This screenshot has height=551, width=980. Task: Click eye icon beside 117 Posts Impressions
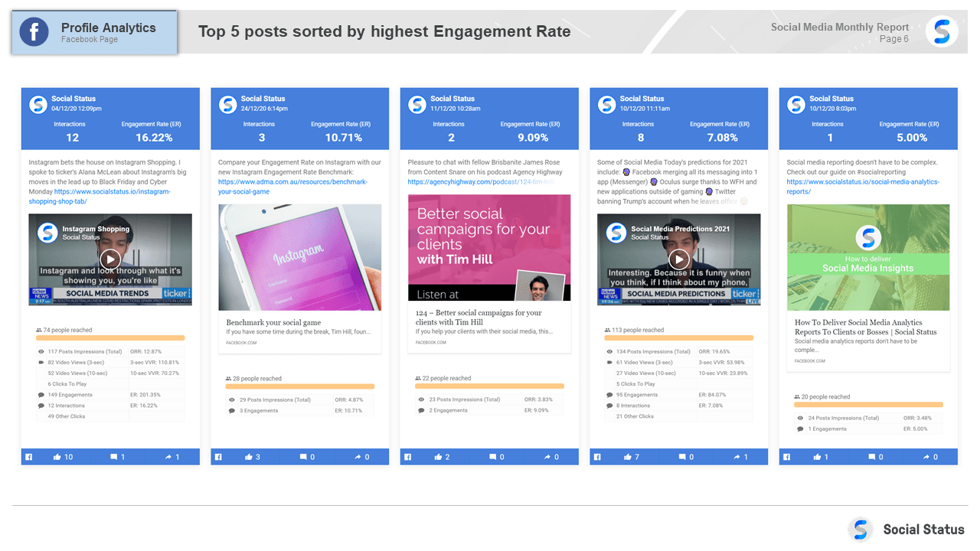[41, 352]
